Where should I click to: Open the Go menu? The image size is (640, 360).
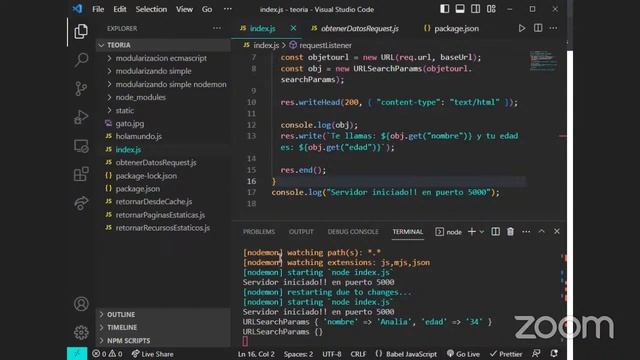pyautogui.click(x=207, y=9)
